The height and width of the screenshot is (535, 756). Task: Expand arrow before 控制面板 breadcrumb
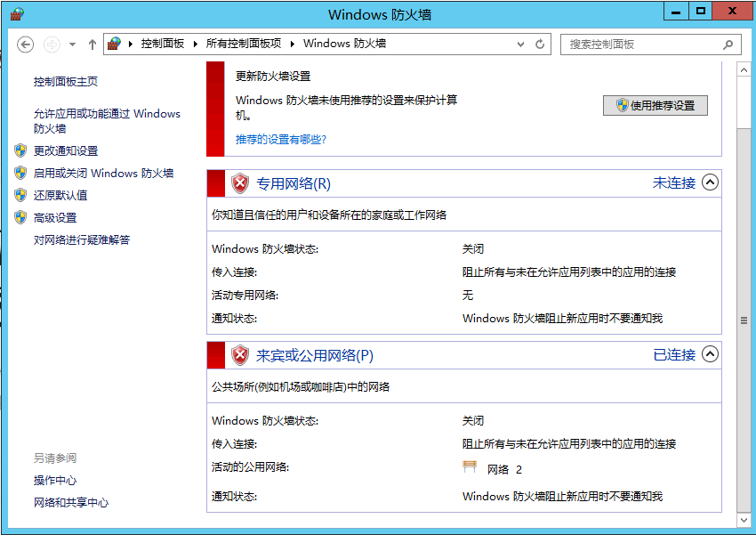(130, 45)
